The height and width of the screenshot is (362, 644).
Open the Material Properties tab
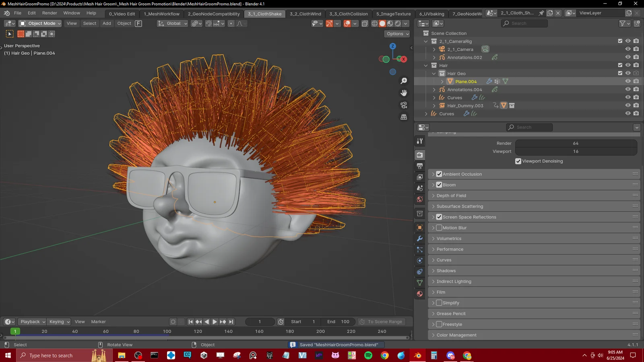tap(419, 294)
